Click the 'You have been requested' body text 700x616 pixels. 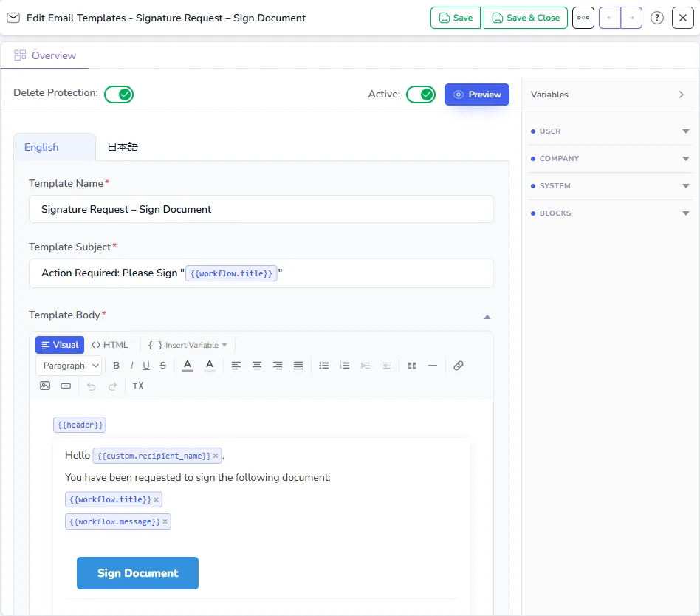coord(198,477)
